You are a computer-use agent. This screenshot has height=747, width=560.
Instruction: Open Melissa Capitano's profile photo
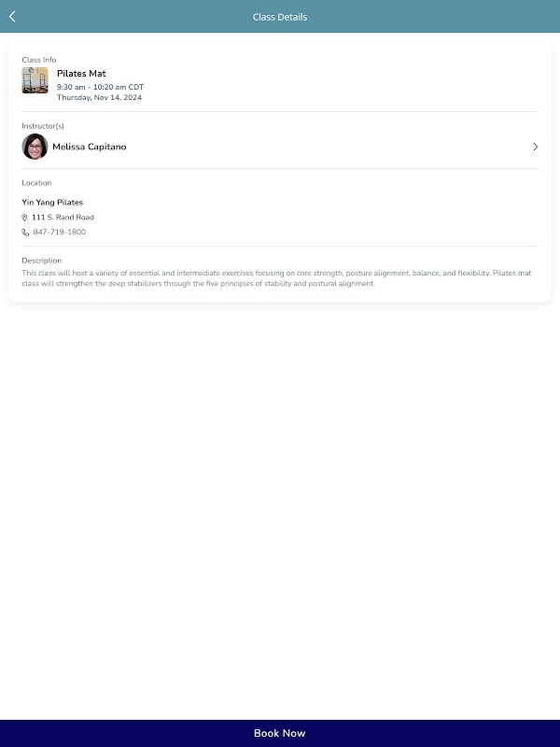[x=35, y=147]
